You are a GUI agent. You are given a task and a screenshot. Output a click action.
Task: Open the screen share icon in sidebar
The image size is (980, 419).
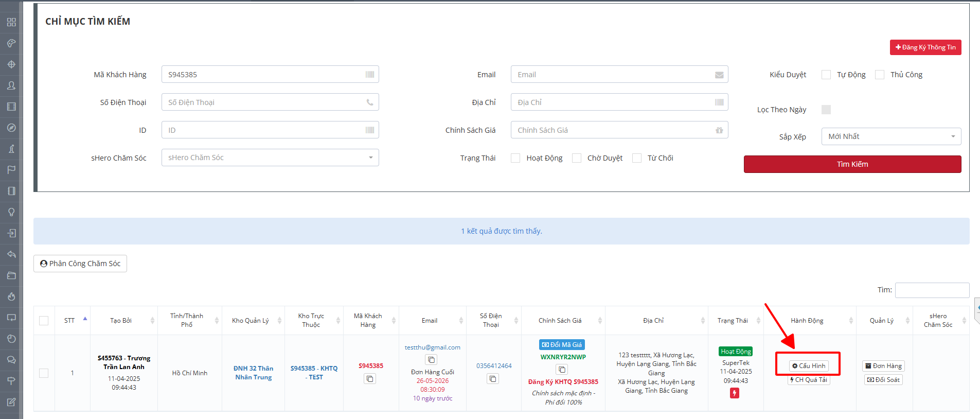point(11,318)
